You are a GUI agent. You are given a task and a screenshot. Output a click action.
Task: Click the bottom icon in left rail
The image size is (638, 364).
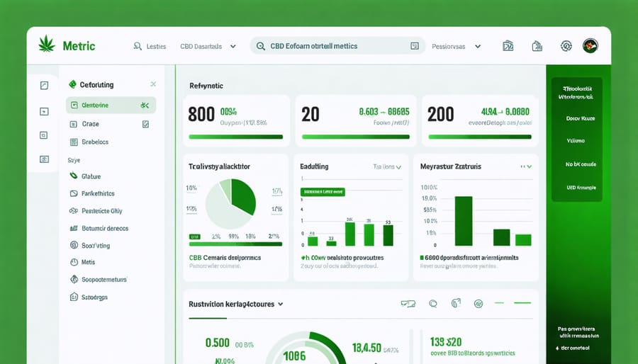click(44, 159)
